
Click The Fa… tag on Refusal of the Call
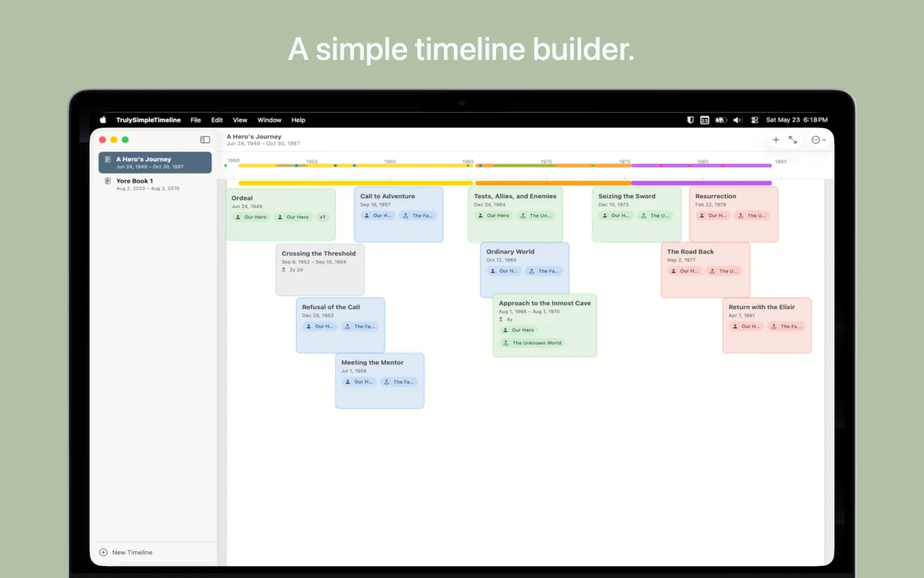pyautogui.click(x=359, y=327)
